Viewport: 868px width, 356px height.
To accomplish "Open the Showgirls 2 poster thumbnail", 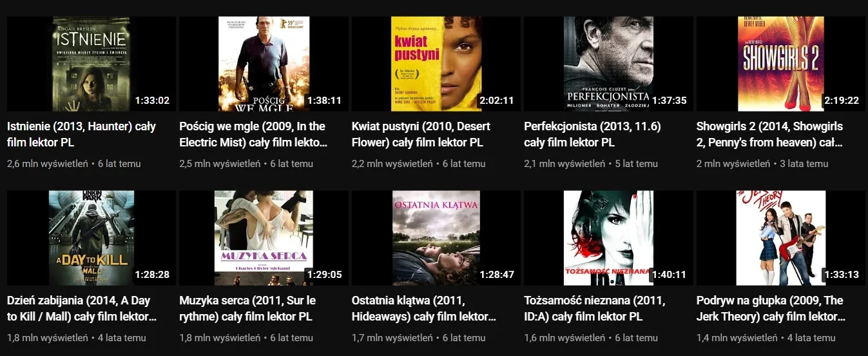I will pos(781,64).
